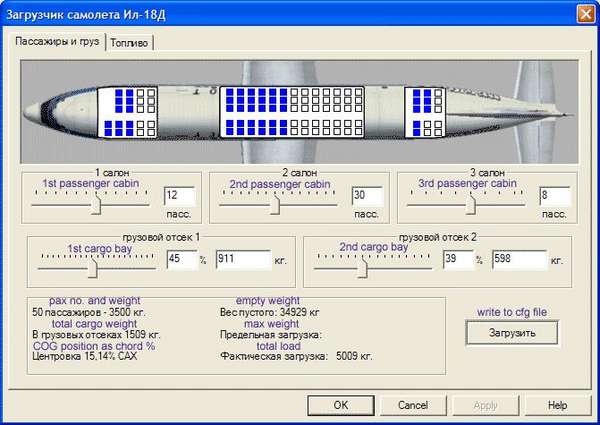
Task: Switch to the Топливо tab
Action: click(x=129, y=42)
